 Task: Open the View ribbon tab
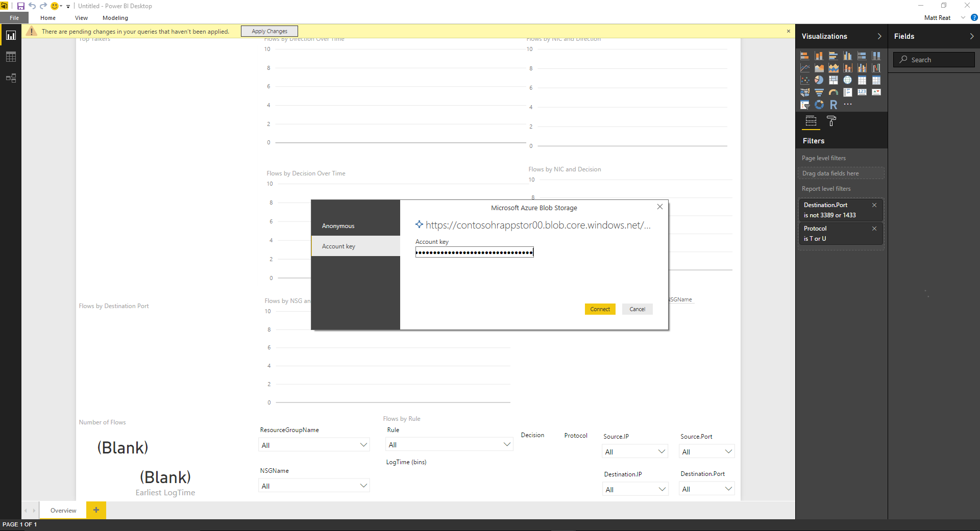click(81, 18)
